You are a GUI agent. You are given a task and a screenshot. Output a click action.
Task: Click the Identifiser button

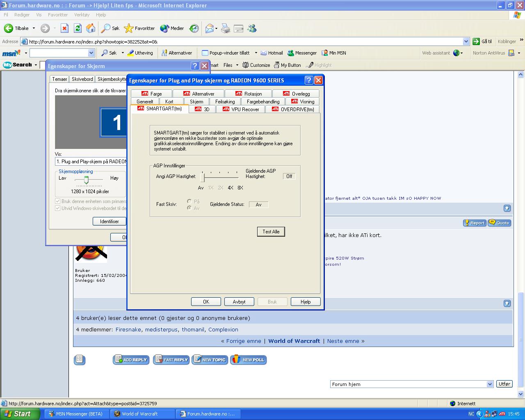pyautogui.click(x=110, y=221)
